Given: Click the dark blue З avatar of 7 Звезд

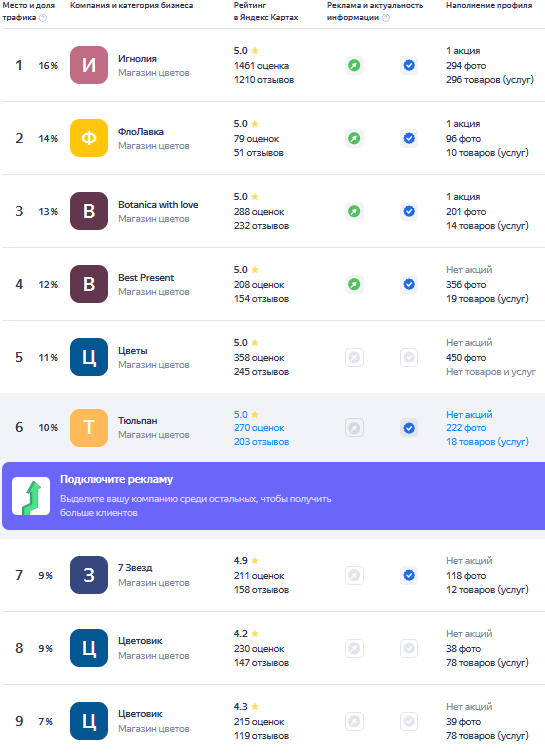Looking at the screenshot, I should [89, 575].
